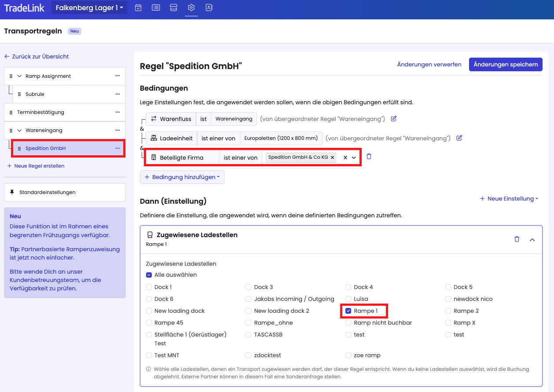Select the Terminbestätigung rule

(x=40, y=113)
